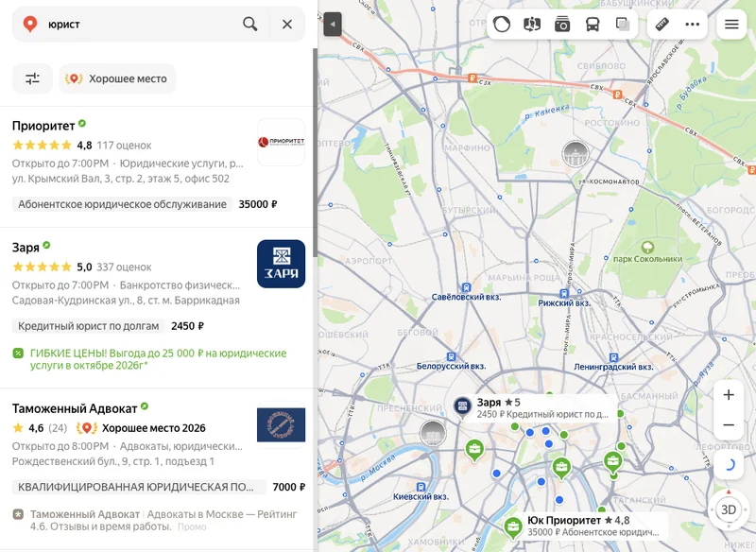Open the search filters slider icon

[x=32, y=78]
